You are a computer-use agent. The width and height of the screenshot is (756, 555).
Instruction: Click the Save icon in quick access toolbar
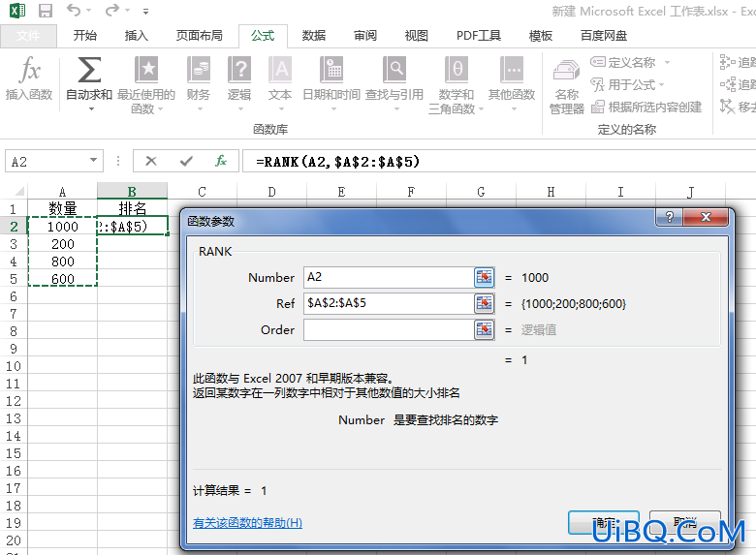46,11
